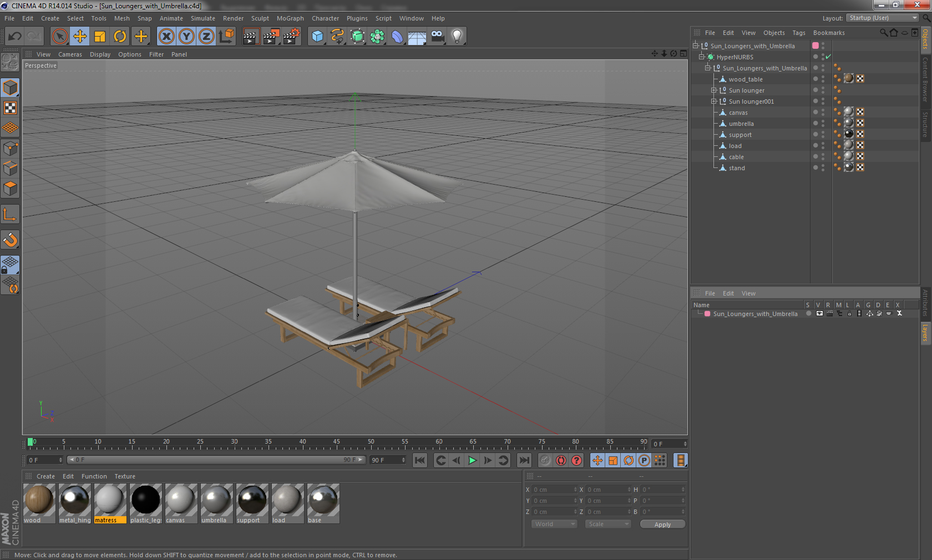Viewport: 932px width, 560px height.
Task: Open the MoGraph menu
Action: pyautogui.click(x=290, y=18)
